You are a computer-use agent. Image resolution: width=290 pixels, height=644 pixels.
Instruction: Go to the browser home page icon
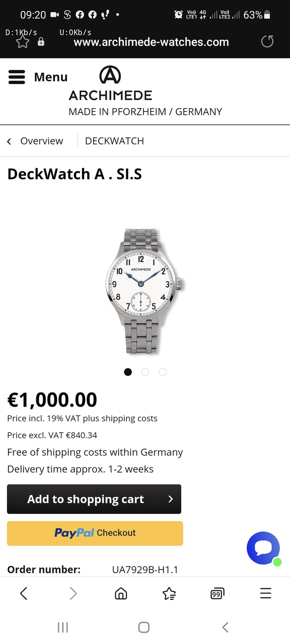(x=121, y=594)
